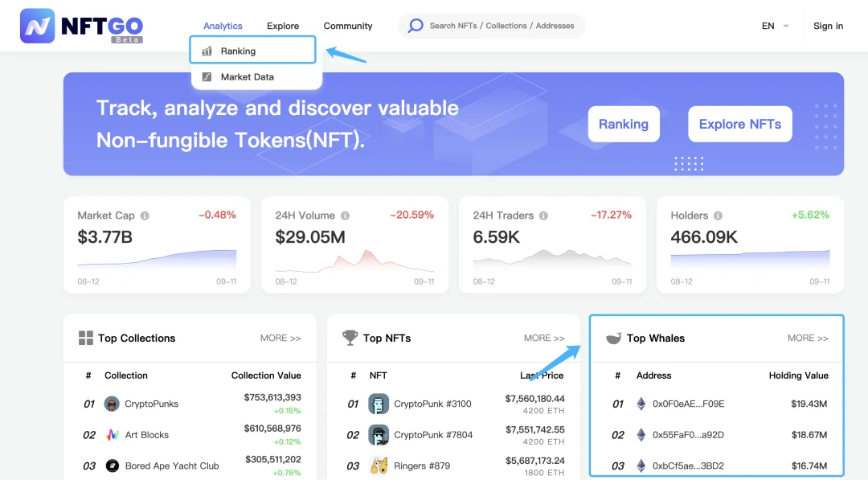This screenshot has width=868, height=480.
Task: Click the search magnifier icon
Action: coord(416,26)
